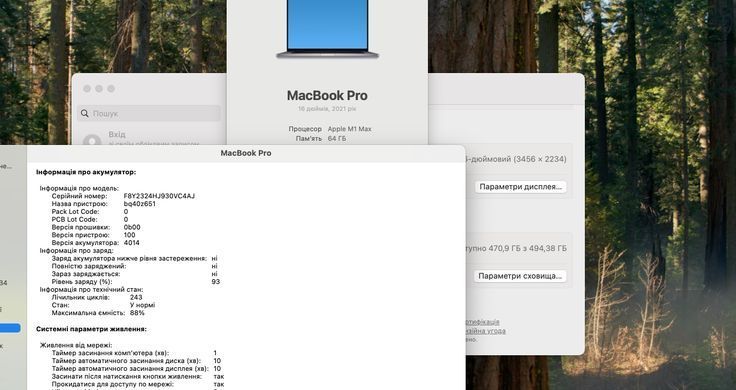Click the display resolution text '(3456 × 2234)'
This screenshot has width=736, height=390.
click(x=540, y=159)
